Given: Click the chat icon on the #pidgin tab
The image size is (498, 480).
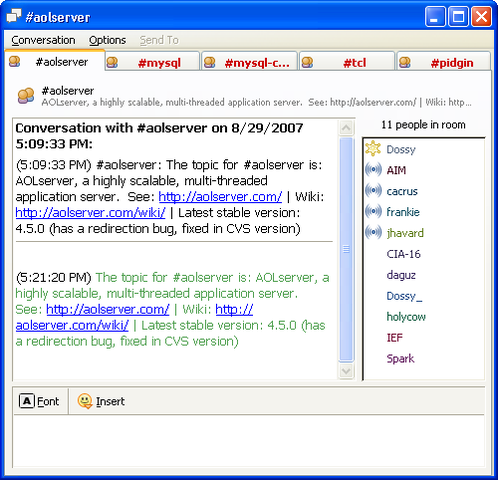Looking at the screenshot, I should click(405, 62).
